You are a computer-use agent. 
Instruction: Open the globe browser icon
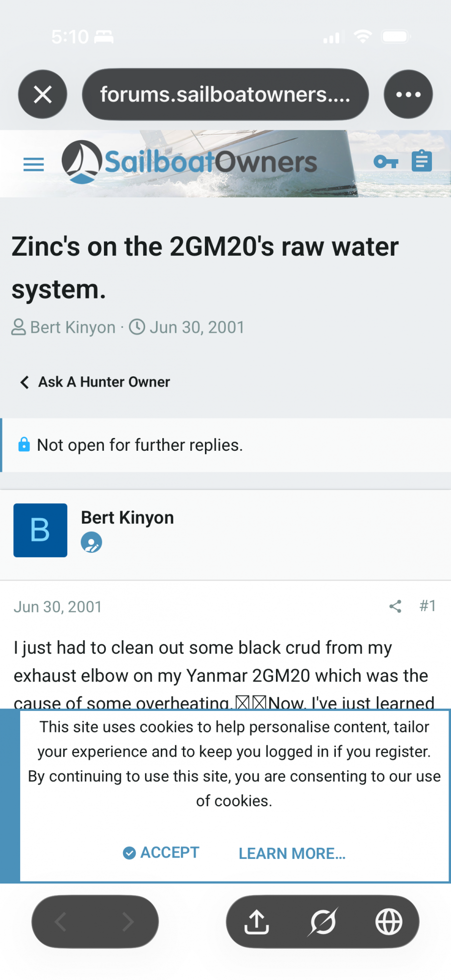(389, 922)
